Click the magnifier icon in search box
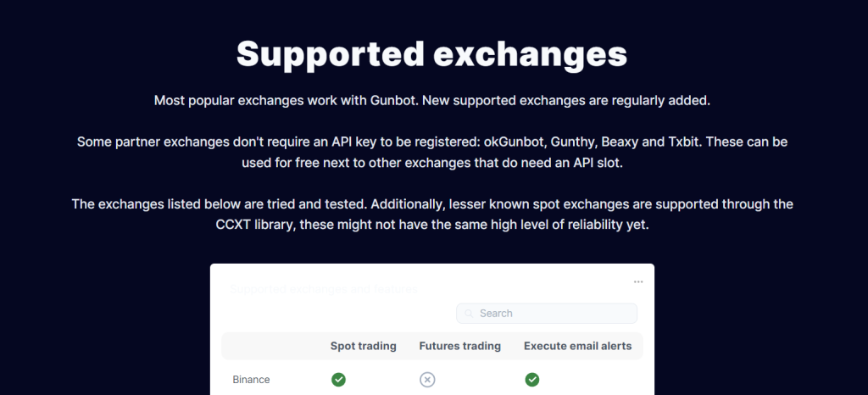 (469, 314)
